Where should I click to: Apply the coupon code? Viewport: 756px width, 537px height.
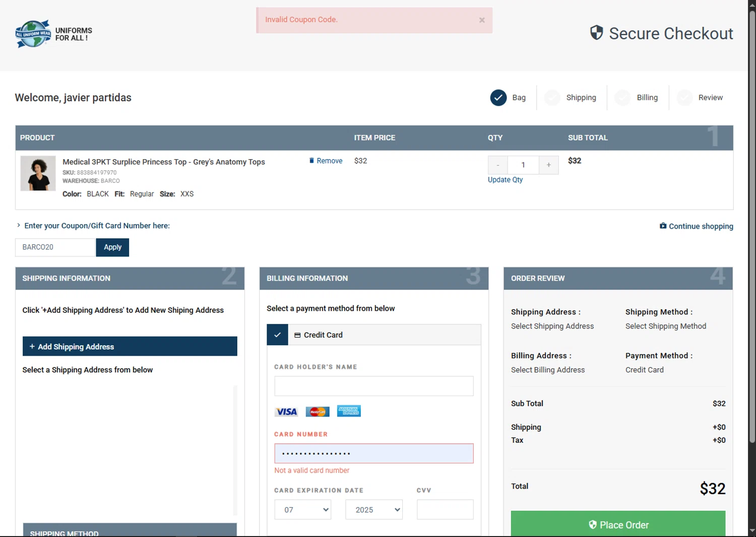[x=112, y=247]
